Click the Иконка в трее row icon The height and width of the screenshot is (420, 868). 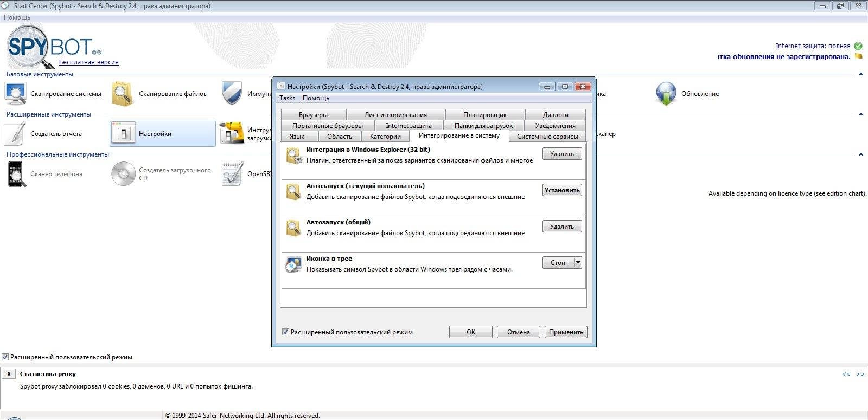click(294, 264)
